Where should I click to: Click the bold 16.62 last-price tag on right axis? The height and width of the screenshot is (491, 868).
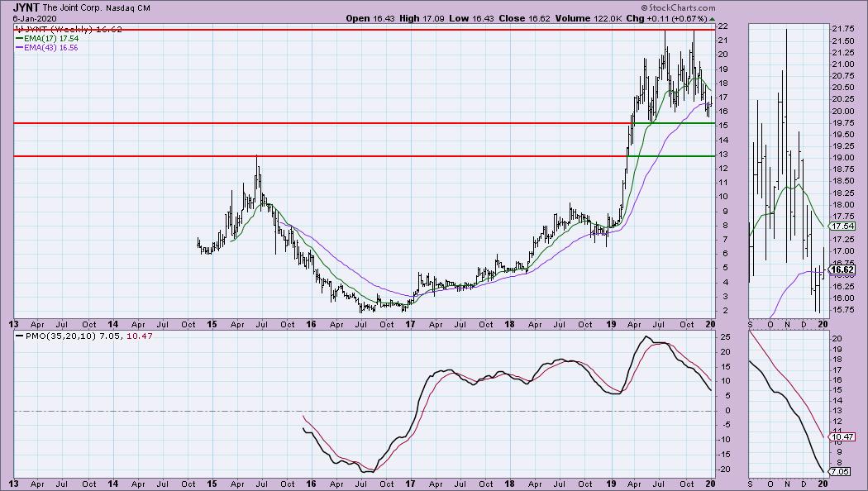pyautogui.click(x=843, y=270)
